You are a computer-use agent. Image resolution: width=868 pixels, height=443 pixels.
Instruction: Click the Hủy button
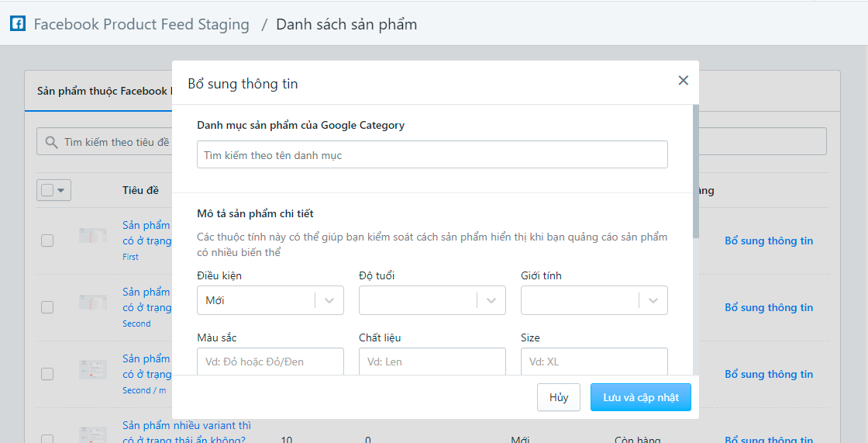[x=559, y=397]
